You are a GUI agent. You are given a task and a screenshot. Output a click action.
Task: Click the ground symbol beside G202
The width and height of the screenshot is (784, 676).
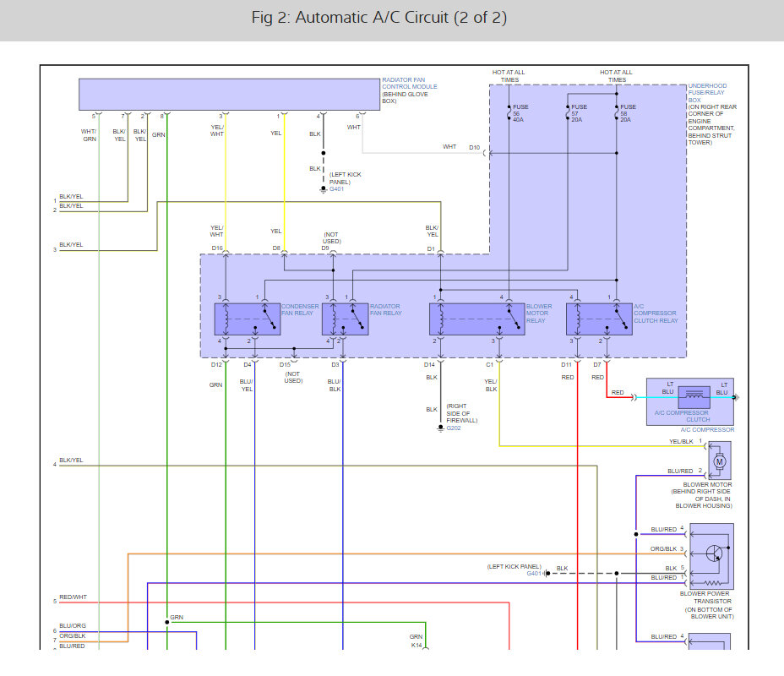pos(440,428)
